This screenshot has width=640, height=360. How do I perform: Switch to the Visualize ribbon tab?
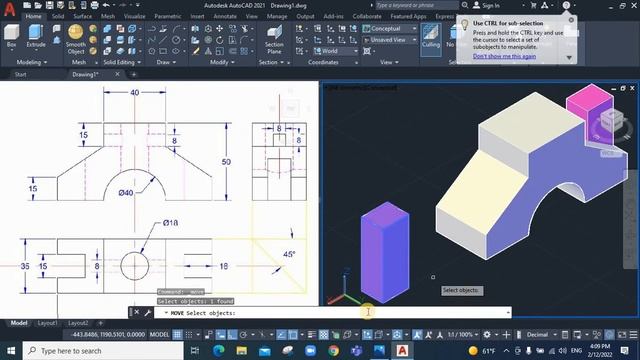tap(134, 16)
